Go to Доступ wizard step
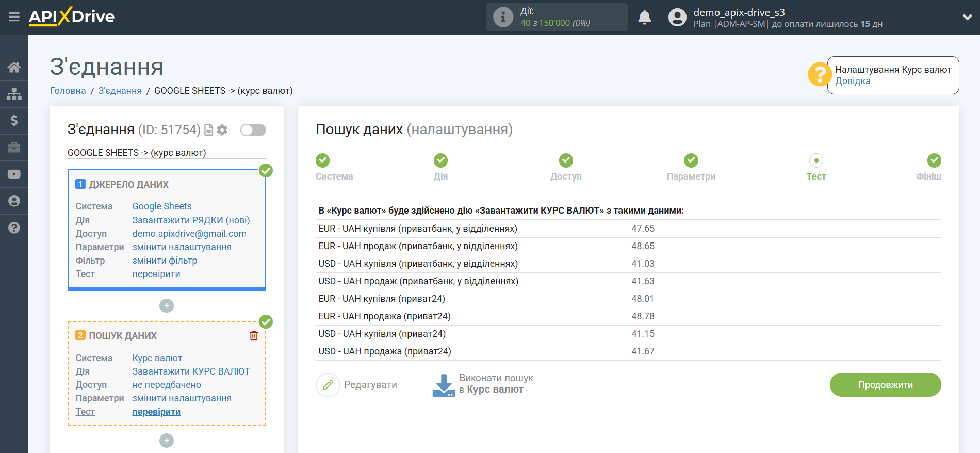The width and height of the screenshot is (980, 453). (x=566, y=160)
